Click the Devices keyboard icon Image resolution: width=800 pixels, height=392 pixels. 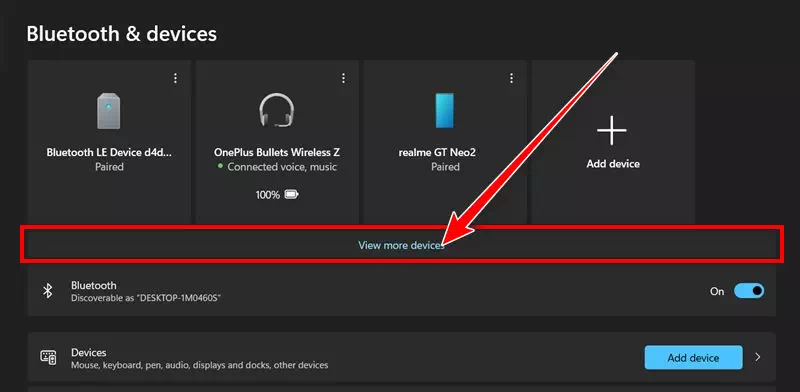[48, 357]
